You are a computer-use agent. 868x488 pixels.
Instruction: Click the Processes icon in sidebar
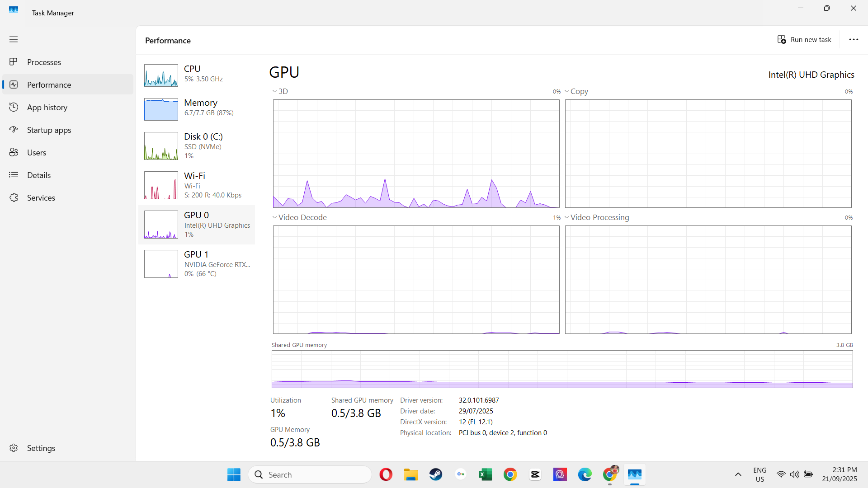pos(14,62)
